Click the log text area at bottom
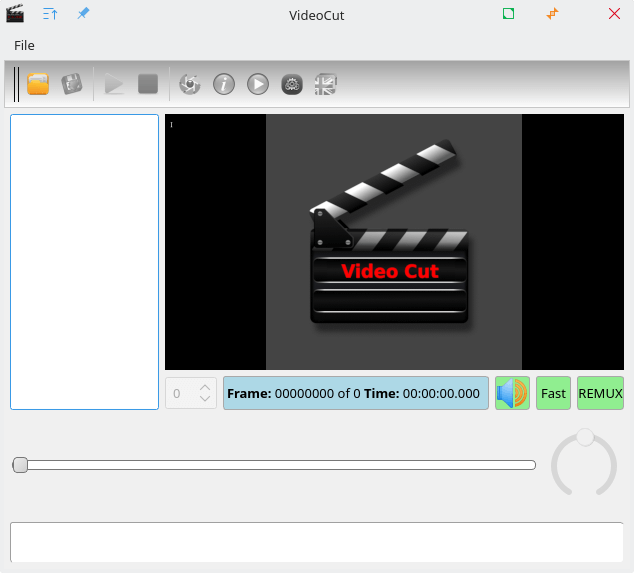Screen dimensions: 634x573 coord(317,542)
